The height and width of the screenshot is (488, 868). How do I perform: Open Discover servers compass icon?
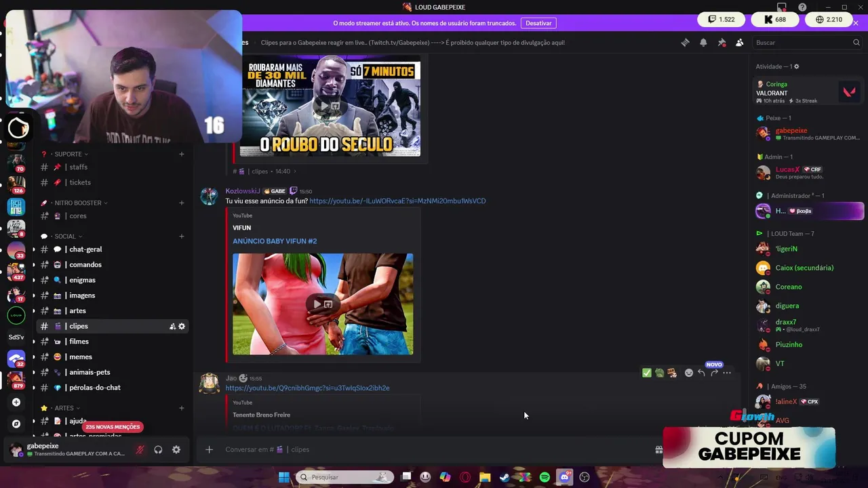click(16, 424)
